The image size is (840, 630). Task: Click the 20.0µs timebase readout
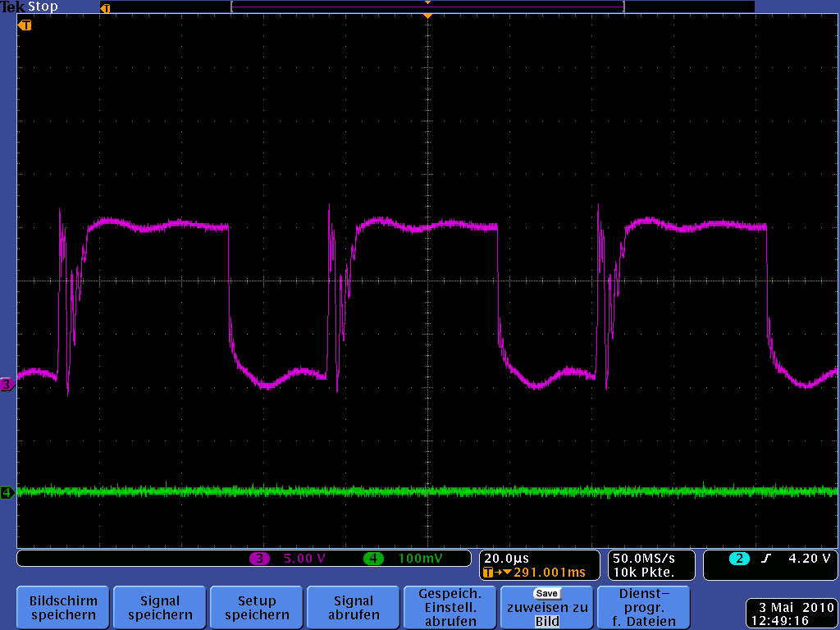[x=506, y=558]
